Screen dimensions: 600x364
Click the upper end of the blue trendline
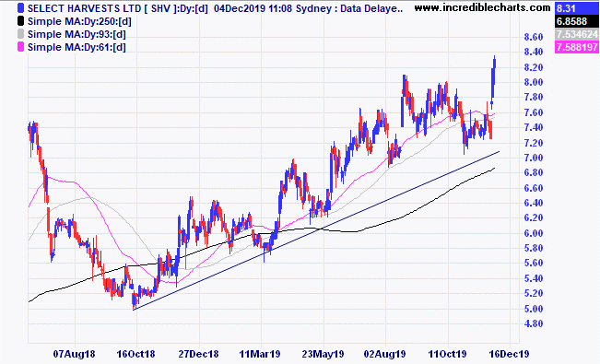coord(499,152)
